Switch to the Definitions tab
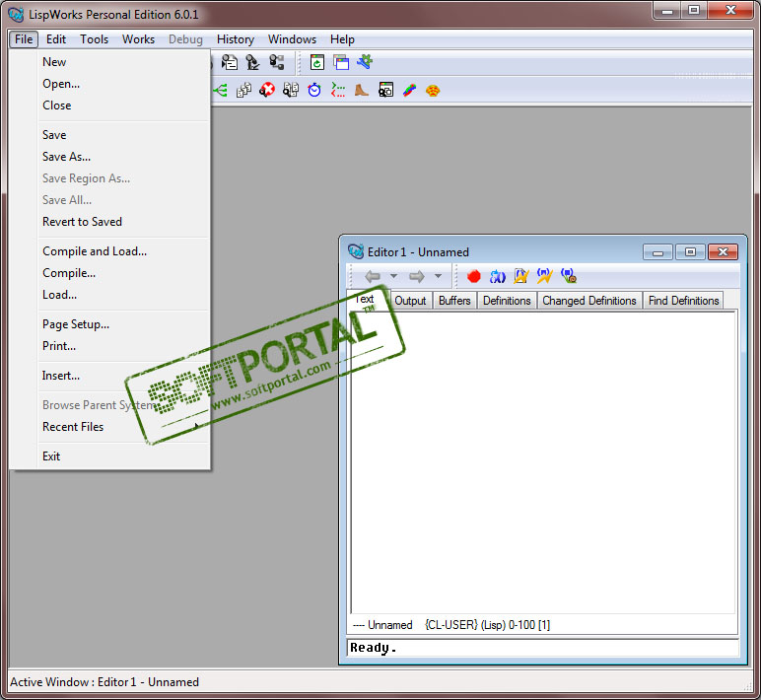 pos(507,301)
